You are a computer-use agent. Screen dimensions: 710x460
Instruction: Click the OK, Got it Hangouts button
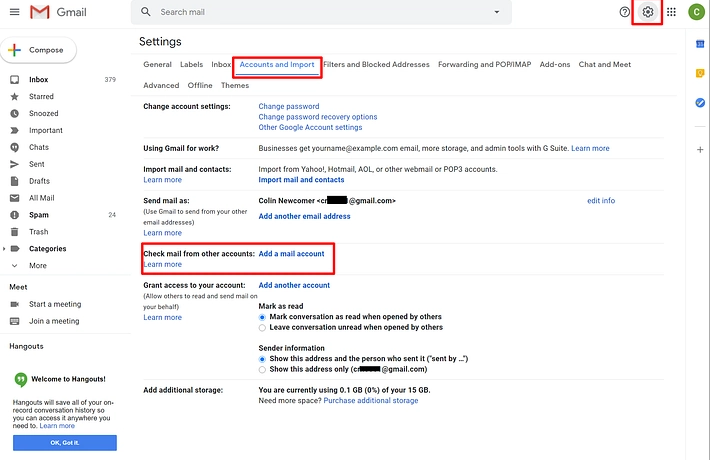[65, 443]
